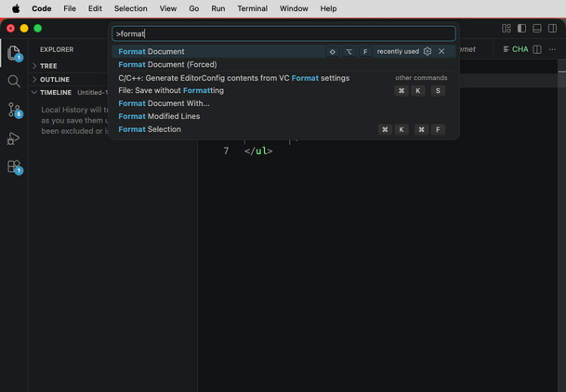The height and width of the screenshot is (392, 566).
Task: Open Run and Debug view icon
Action: click(14, 138)
